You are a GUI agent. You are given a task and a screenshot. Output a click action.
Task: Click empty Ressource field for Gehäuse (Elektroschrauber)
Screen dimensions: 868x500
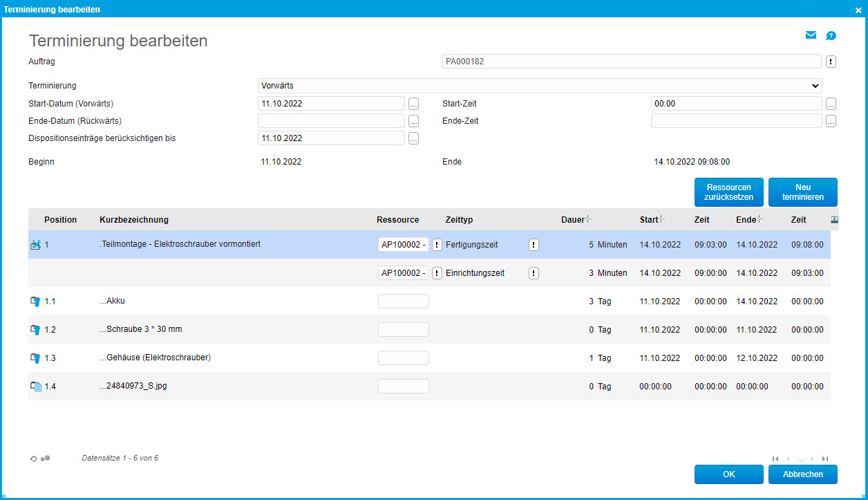404,358
